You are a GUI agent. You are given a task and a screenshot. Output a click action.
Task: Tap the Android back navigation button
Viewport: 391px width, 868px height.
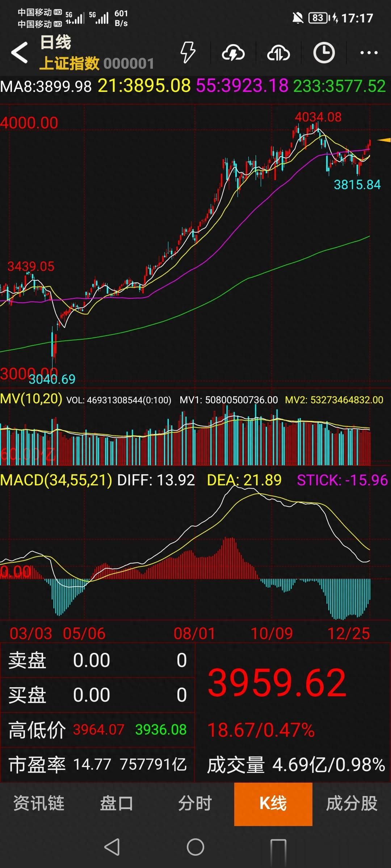(x=112, y=847)
